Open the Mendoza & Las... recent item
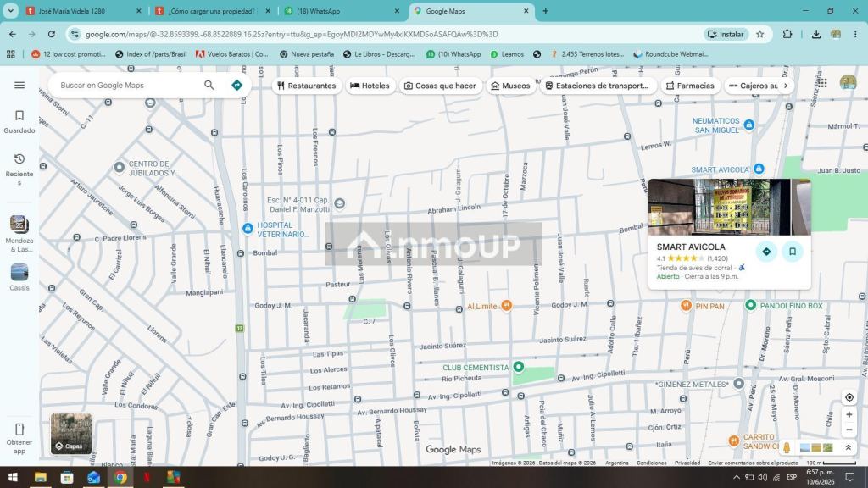Image resolution: width=868 pixels, height=488 pixels. (x=19, y=234)
